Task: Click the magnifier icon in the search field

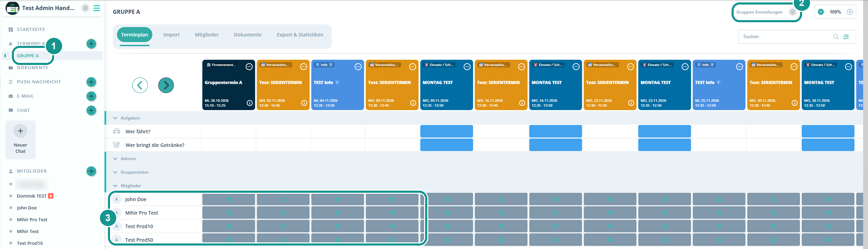Action: (836, 37)
